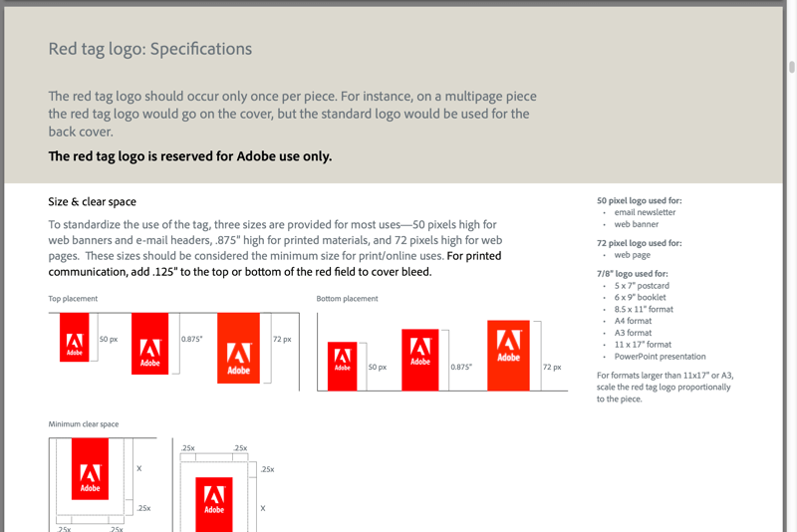Click the "email newsletter" list item
This screenshot has width=797, height=532.
645,212
